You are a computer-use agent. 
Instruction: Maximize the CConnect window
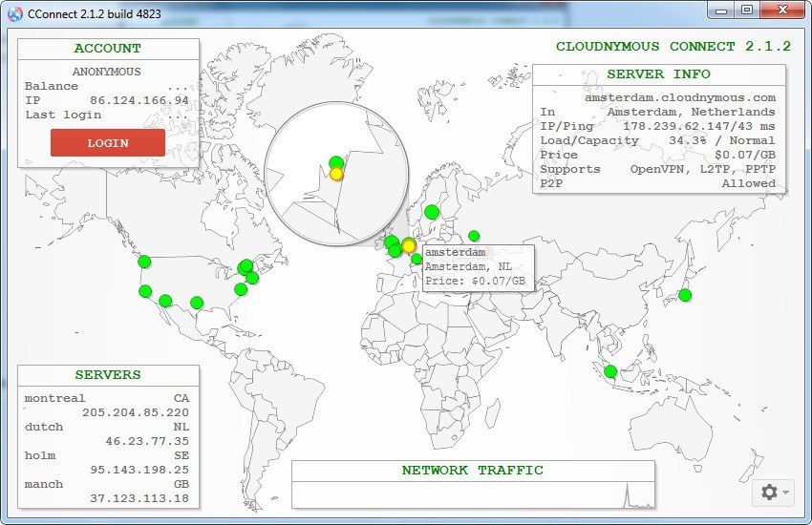point(747,10)
